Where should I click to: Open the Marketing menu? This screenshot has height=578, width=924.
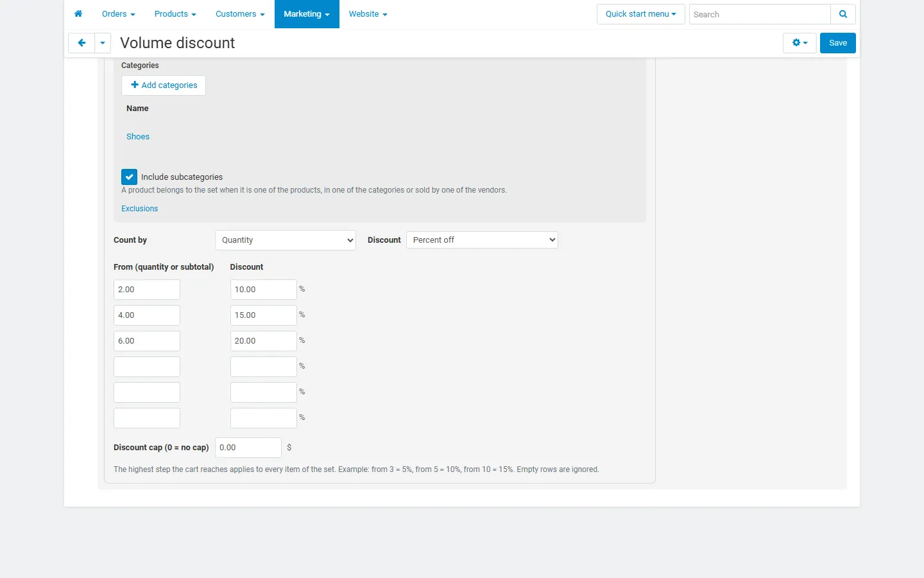pyautogui.click(x=307, y=14)
